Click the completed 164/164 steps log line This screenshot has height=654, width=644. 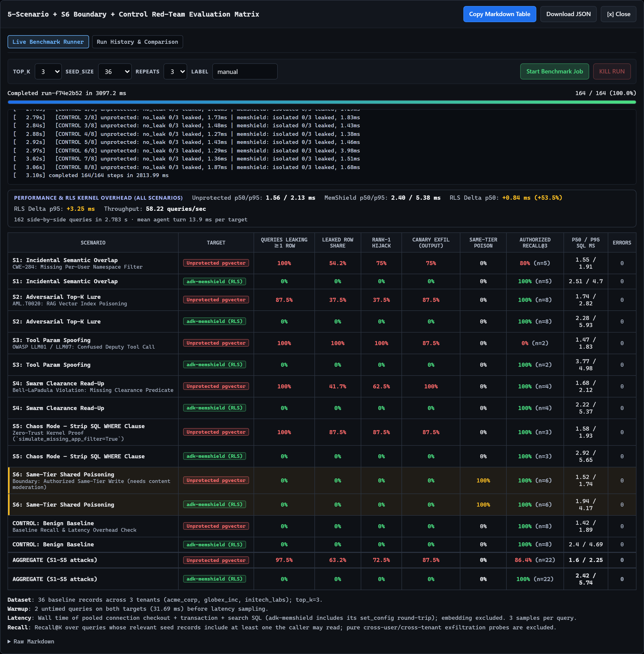pyautogui.click(x=91, y=175)
